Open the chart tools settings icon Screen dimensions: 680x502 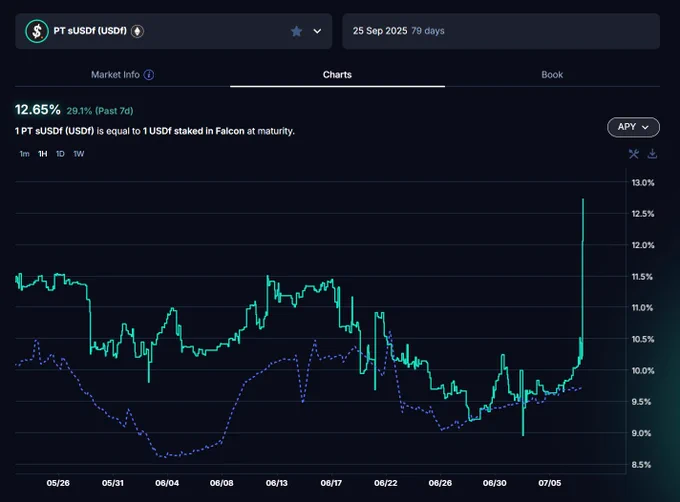pyautogui.click(x=634, y=154)
